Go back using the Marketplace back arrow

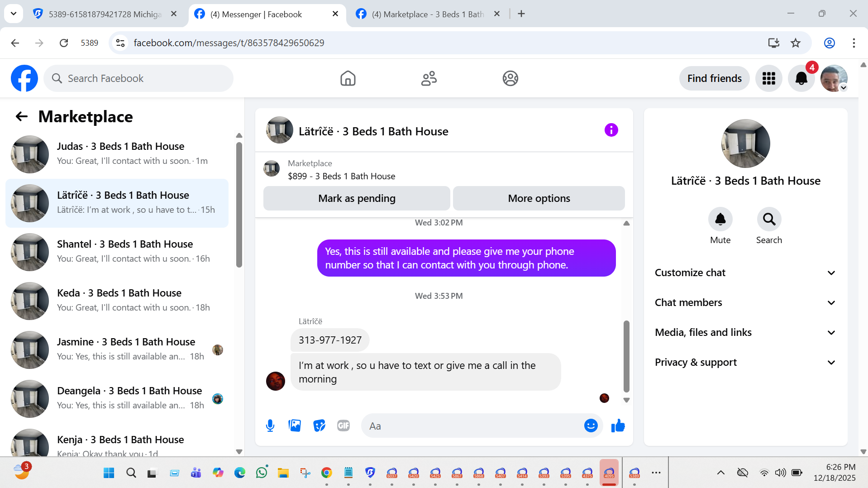click(22, 117)
